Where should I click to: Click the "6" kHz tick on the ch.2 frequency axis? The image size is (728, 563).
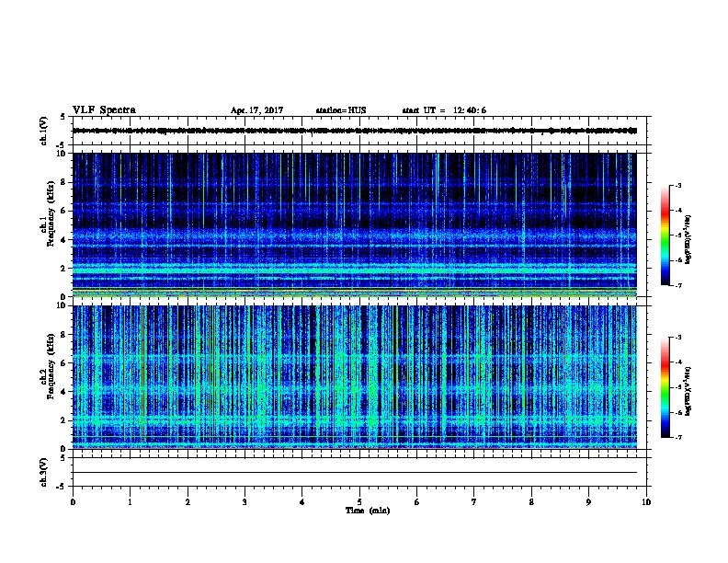point(64,362)
